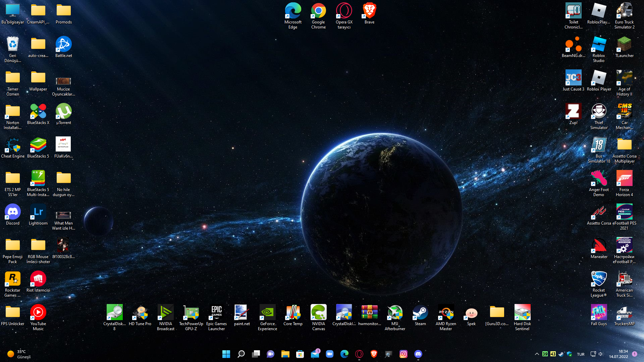Open the volume control in tray
The height and width of the screenshot is (362, 644).
click(x=600, y=354)
